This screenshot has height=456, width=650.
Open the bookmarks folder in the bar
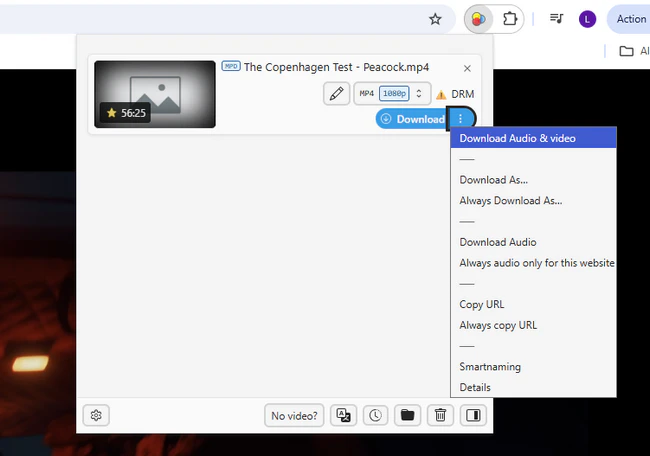tap(626, 51)
